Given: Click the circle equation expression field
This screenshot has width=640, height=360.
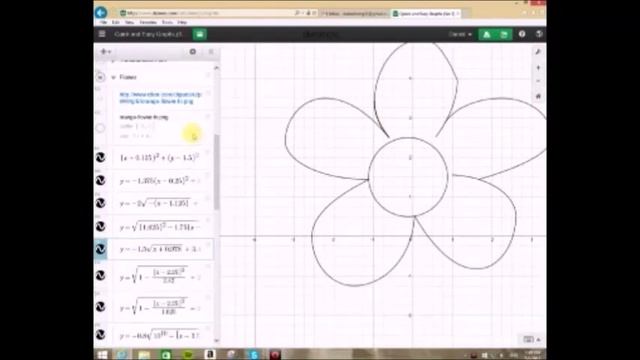Looking at the screenshot, I should pos(160,157).
